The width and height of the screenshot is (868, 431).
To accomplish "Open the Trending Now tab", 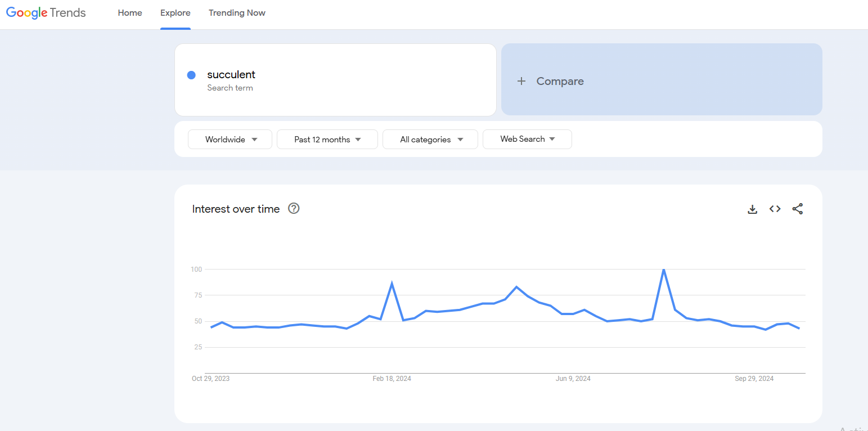I will click(x=237, y=13).
